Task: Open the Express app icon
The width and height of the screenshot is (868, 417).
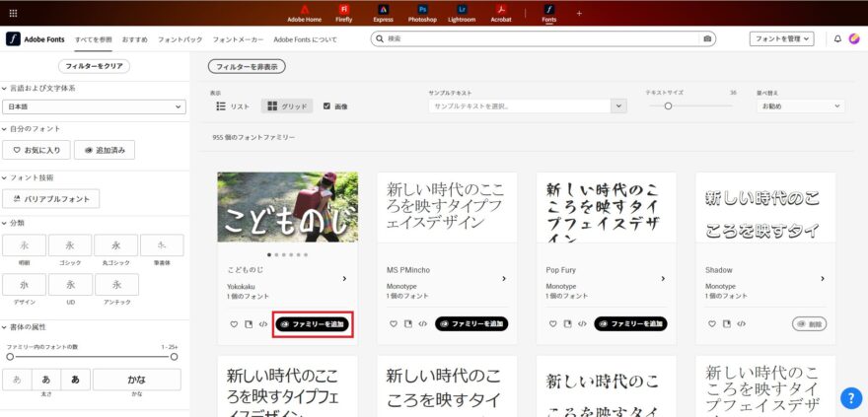Action: pyautogui.click(x=383, y=13)
